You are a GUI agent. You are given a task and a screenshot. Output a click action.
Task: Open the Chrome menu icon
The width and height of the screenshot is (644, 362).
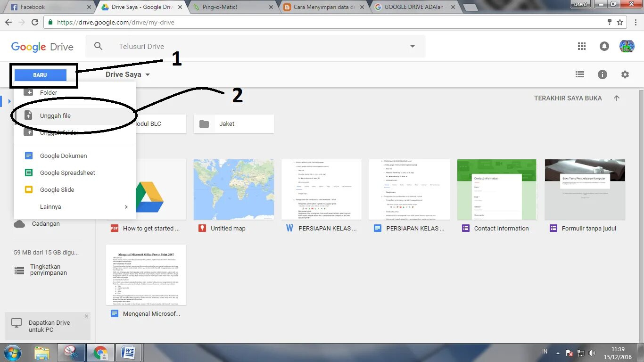click(x=635, y=22)
